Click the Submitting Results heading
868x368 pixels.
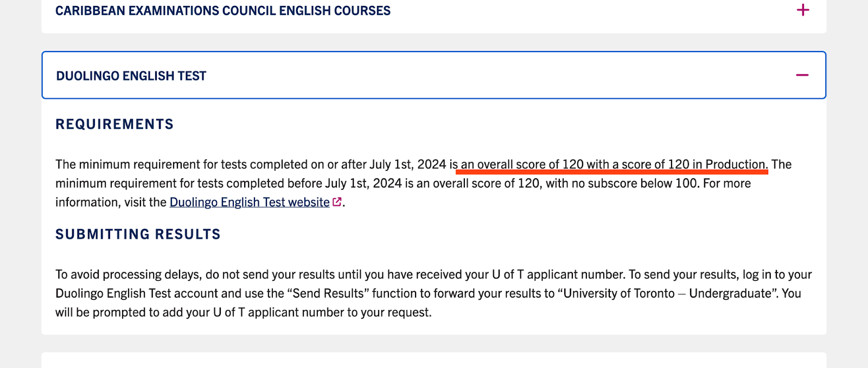click(x=138, y=234)
